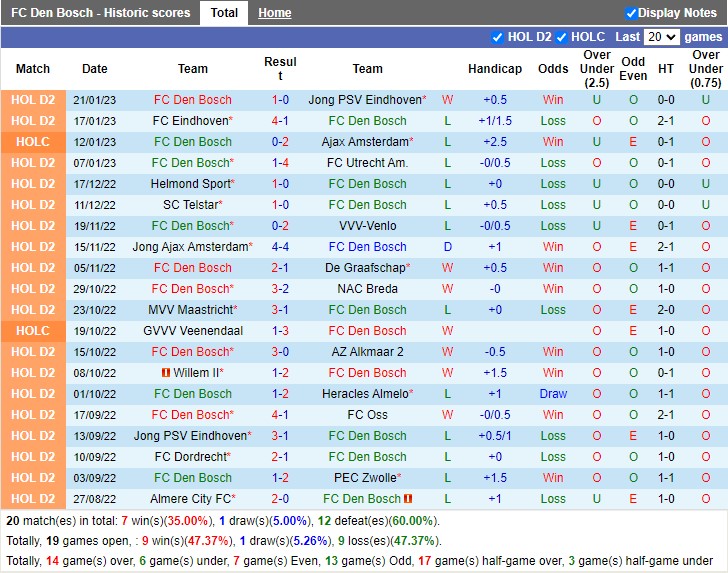728x573 pixels.
Task: Click the Over Under (2.5) column header
Action: [597, 69]
